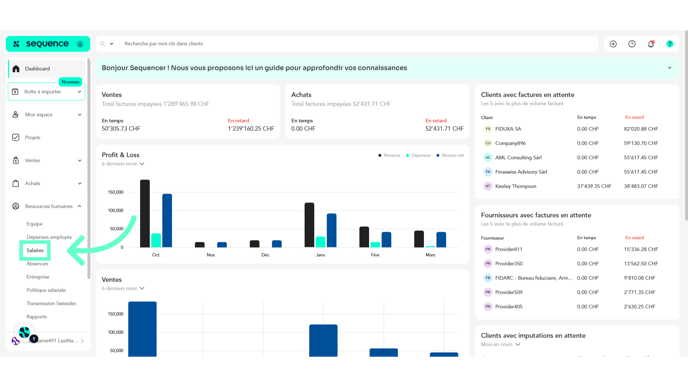Open the clock history icon in top bar
This screenshot has height=387, width=688.
pyautogui.click(x=632, y=44)
